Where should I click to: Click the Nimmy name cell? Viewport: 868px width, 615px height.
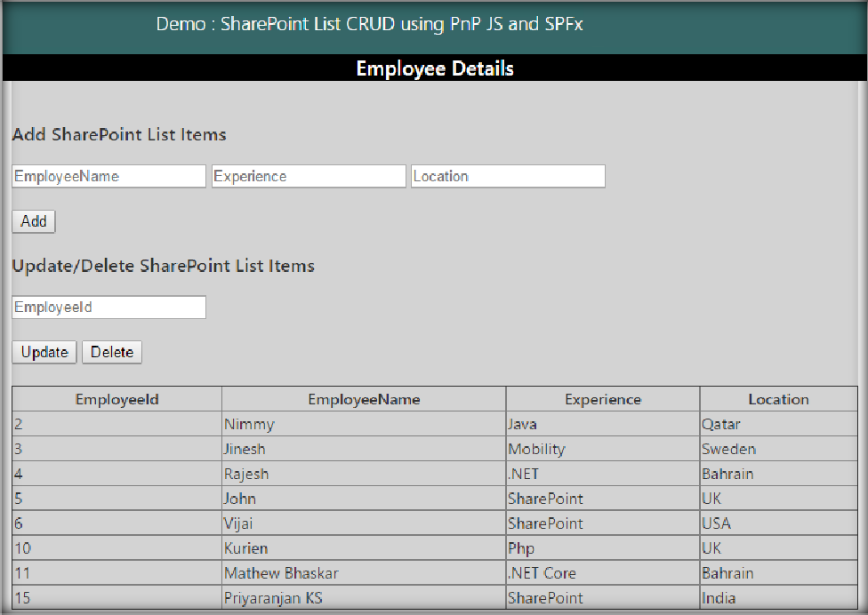pyautogui.click(x=364, y=424)
